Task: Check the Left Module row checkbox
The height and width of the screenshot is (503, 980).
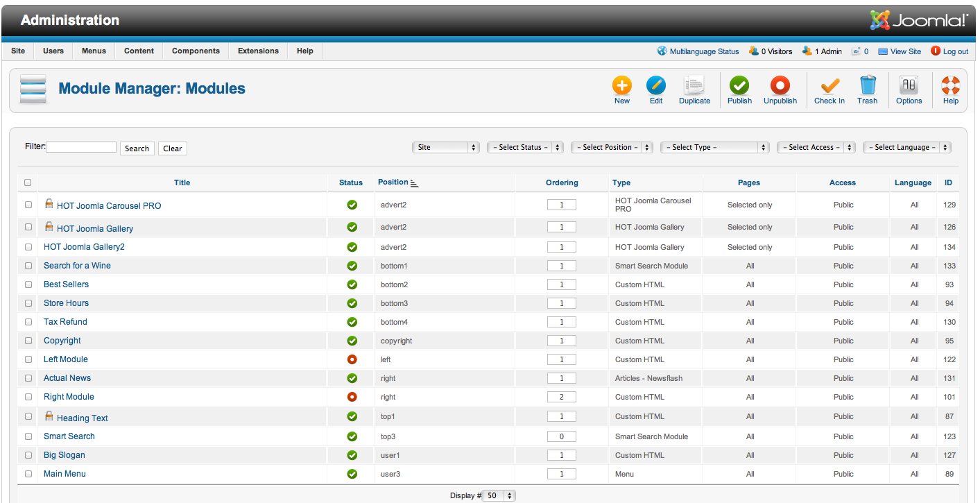Action: point(28,359)
